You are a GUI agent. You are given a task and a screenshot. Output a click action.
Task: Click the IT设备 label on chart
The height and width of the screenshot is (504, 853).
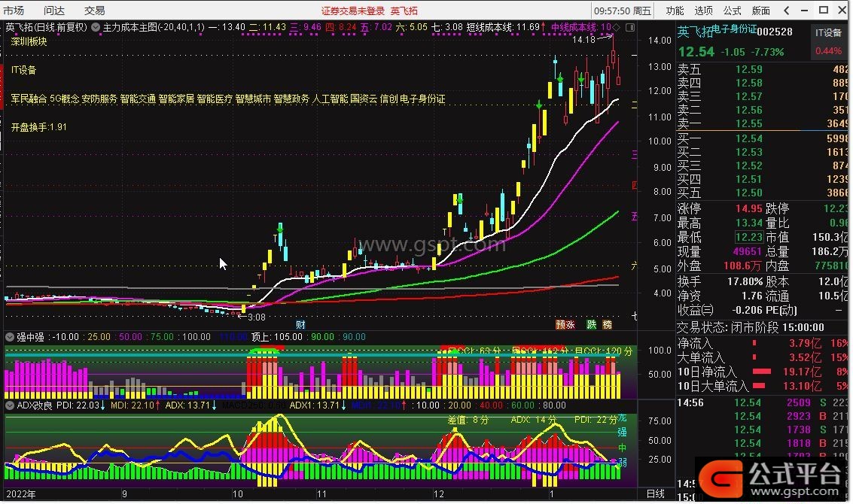[x=24, y=70]
